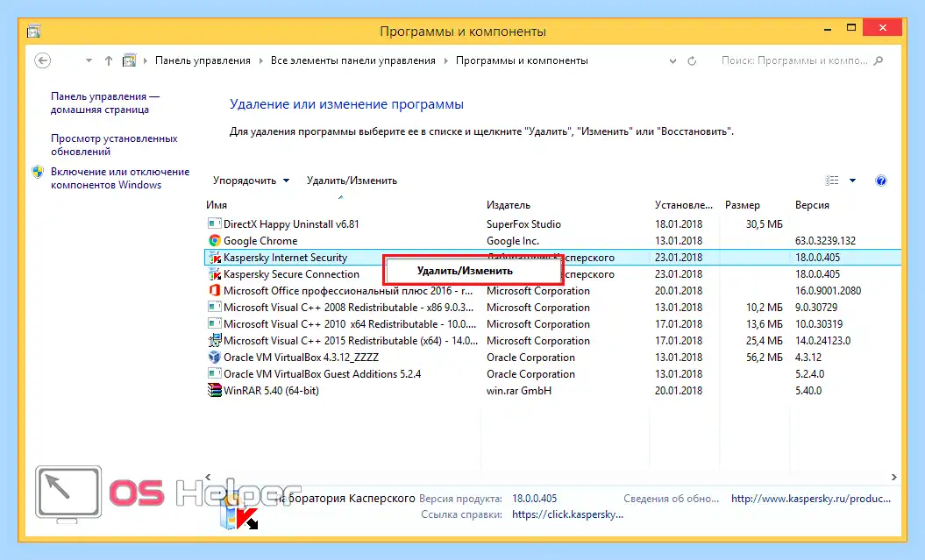The image size is (925, 560).
Task: Click the blue Help question mark icon
Action: [x=881, y=181]
